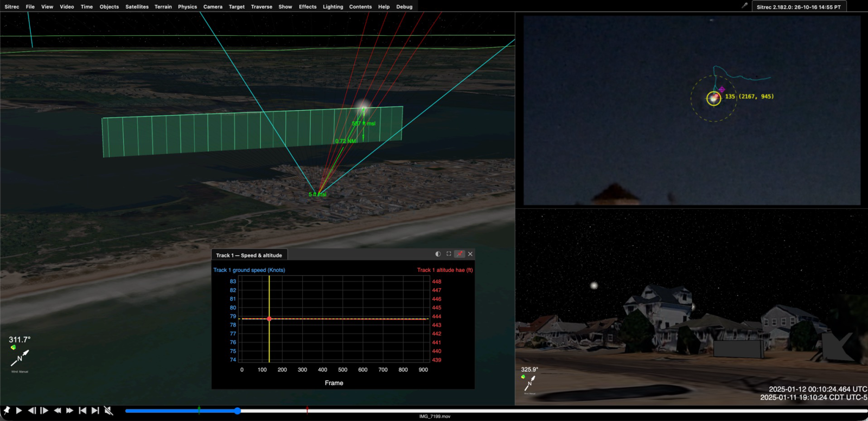Click the 311.7° compass in main view
Viewport: 868px width, 421px height.
(x=20, y=355)
